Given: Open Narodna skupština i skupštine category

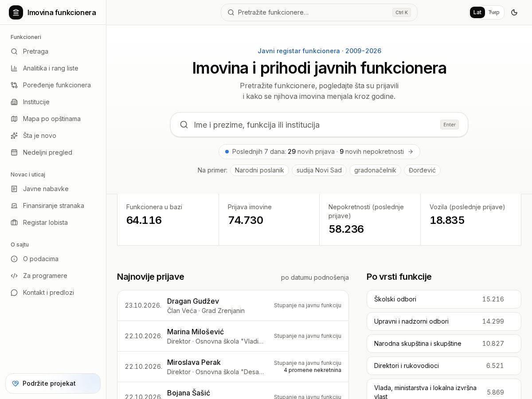Looking at the screenshot, I should coord(444,344).
